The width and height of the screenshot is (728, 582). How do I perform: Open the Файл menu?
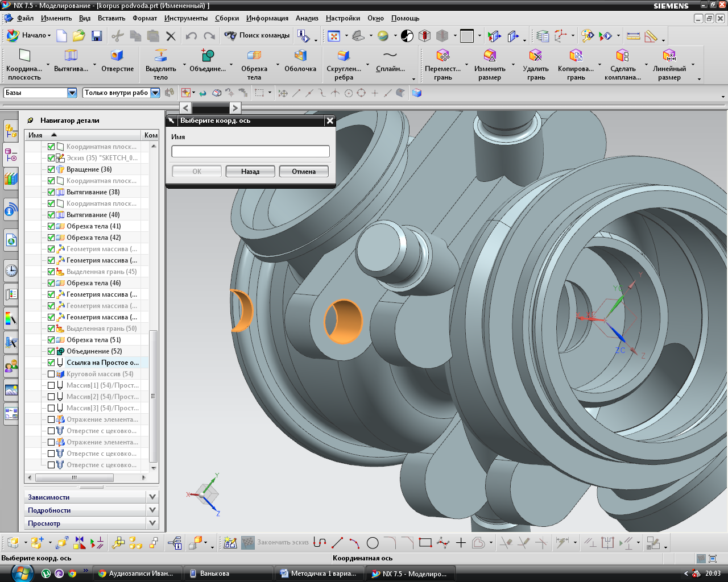pos(25,18)
